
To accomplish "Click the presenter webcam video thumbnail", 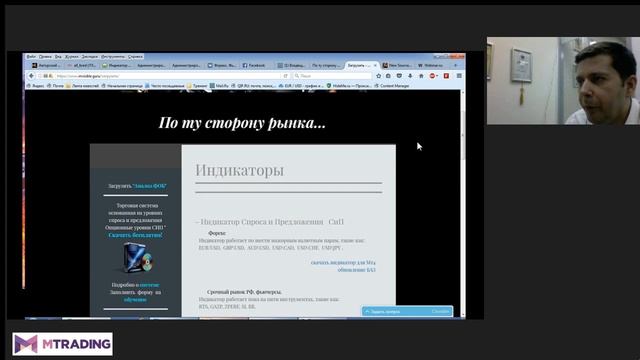I will (x=563, y=81).
